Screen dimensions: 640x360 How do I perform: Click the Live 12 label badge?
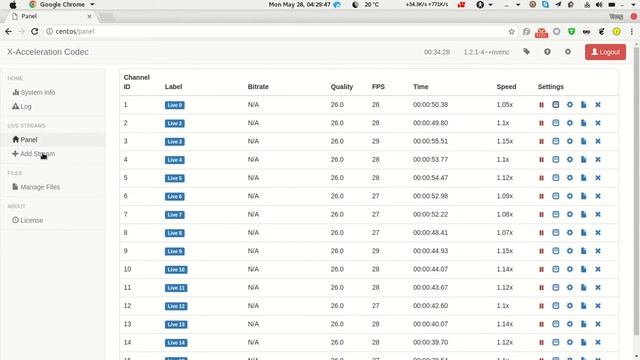coord(176,306)
